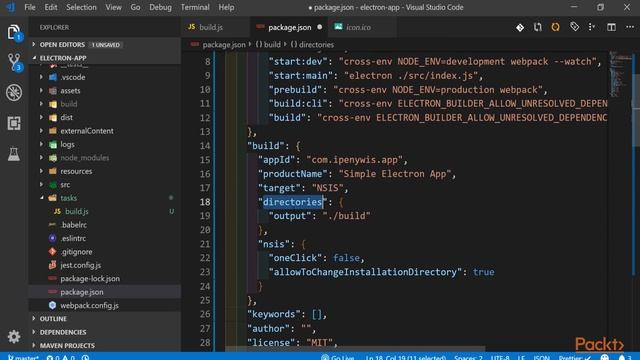Click package.json in breadcrumb
The height and width of the screenshot is (360, 640).
coord(224,44)
